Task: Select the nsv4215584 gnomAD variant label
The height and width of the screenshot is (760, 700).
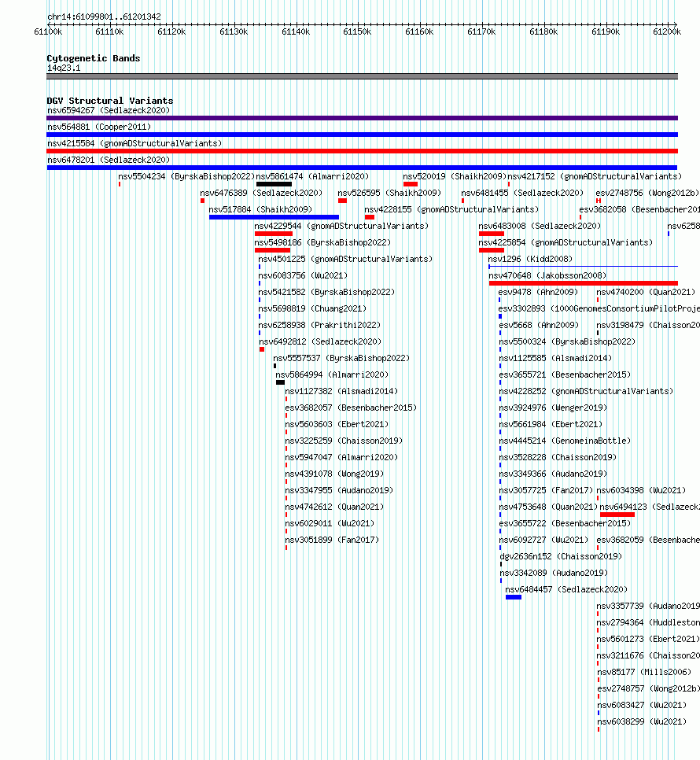Action: 134,143
